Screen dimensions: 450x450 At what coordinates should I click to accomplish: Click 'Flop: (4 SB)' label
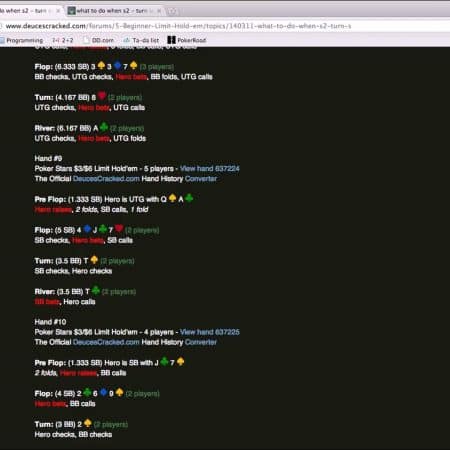(55, 394)
